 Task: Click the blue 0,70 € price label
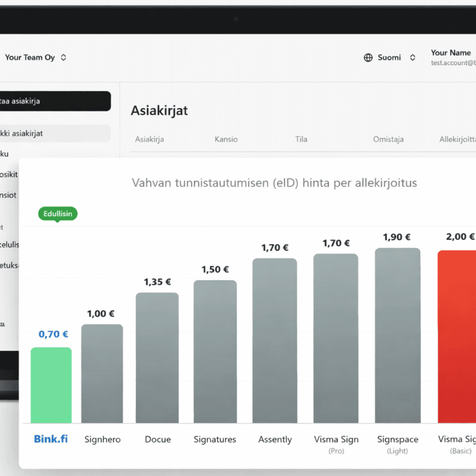(54, 334)
